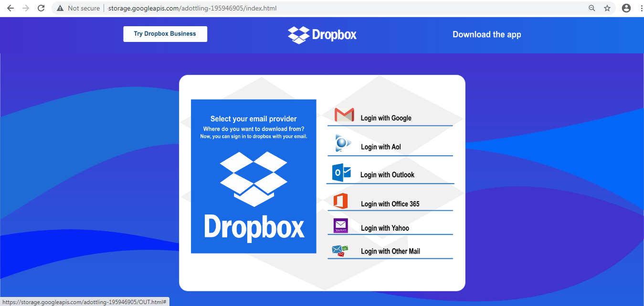
Task: Choose Login with Google
Action: tap(386, 118)
